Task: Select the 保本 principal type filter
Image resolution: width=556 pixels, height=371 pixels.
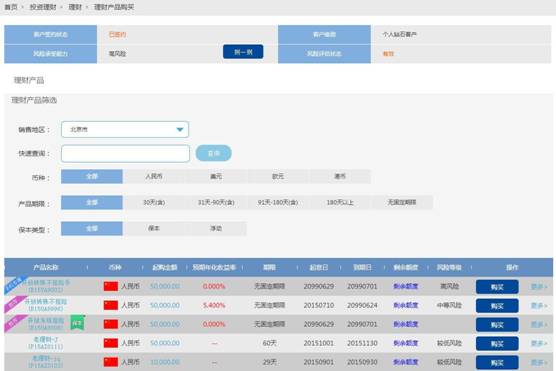Action: [154, 228]
